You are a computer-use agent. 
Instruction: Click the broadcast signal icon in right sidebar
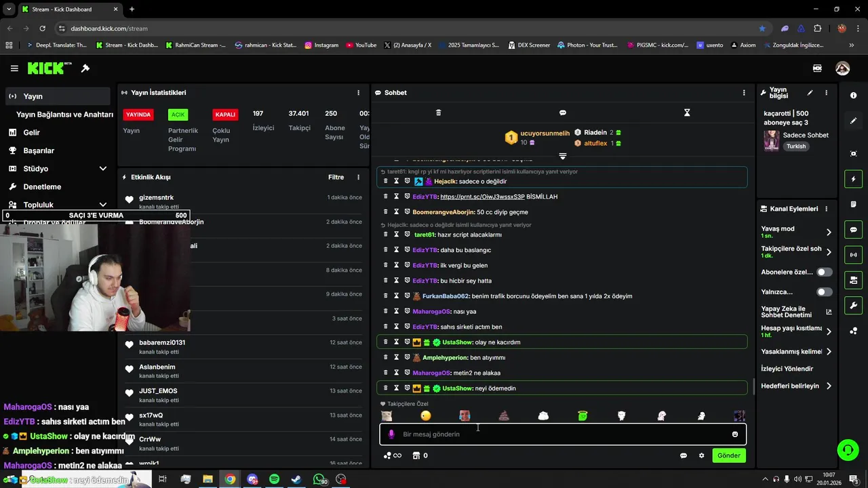tap(853, 255)
